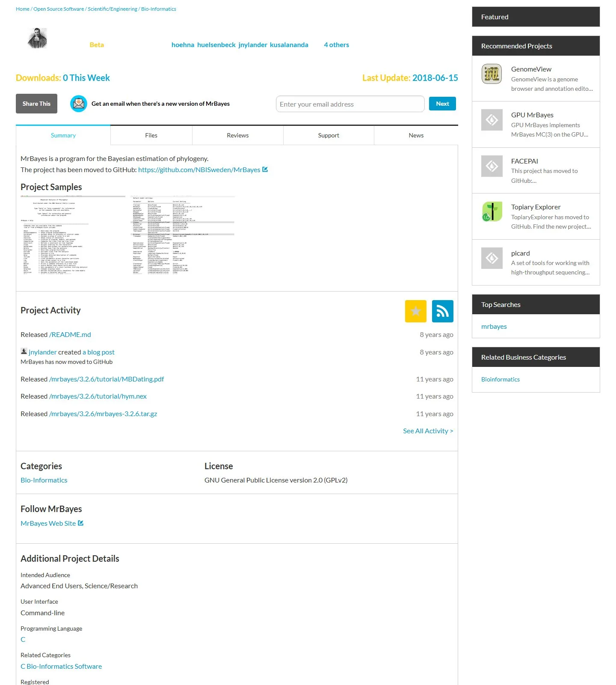Open the 'a blog post' link
The width and height of the screenshot is (616, 685).
[x=98, y=352]
